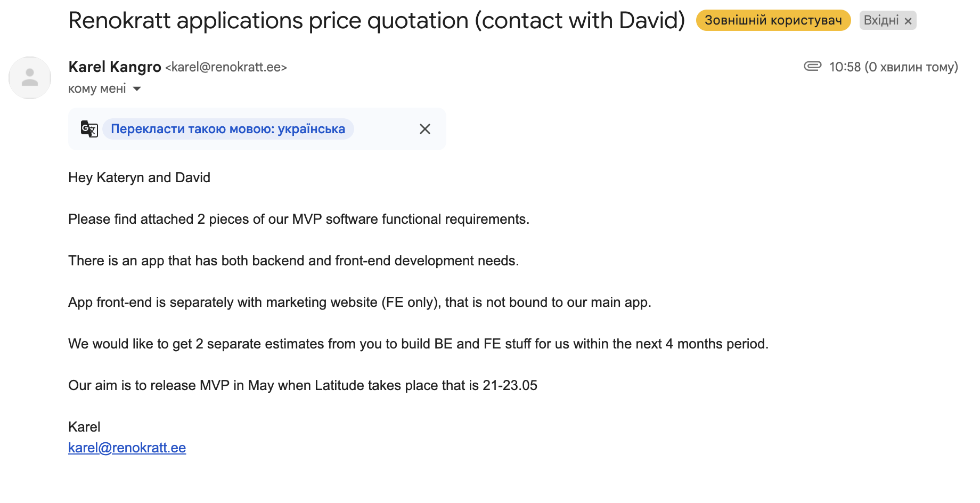Click the Karel signature name

[84, 427]
